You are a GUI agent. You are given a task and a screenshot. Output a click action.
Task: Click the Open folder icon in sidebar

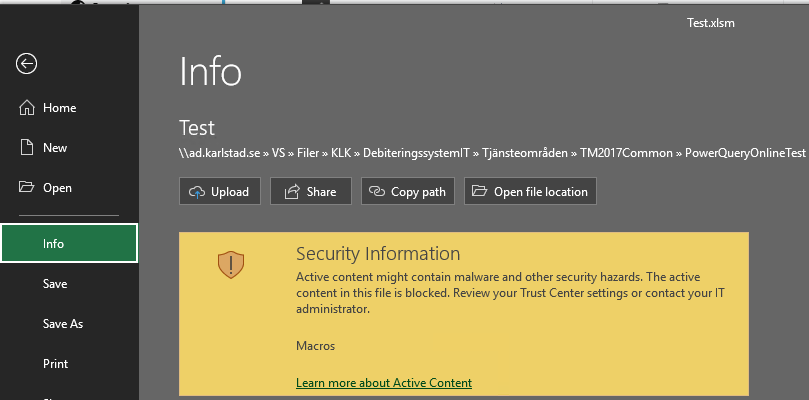[x=26, y=187]
